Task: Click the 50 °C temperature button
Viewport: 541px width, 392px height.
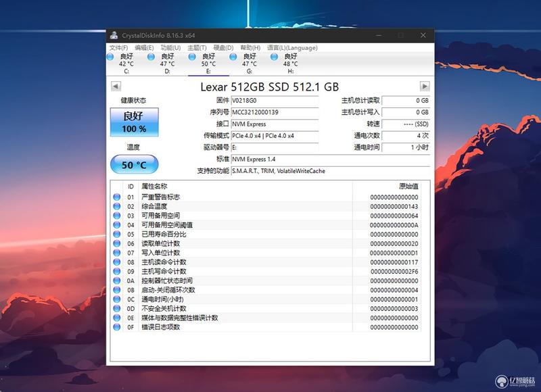Action: pyautogui.click(x=134, y=164)
